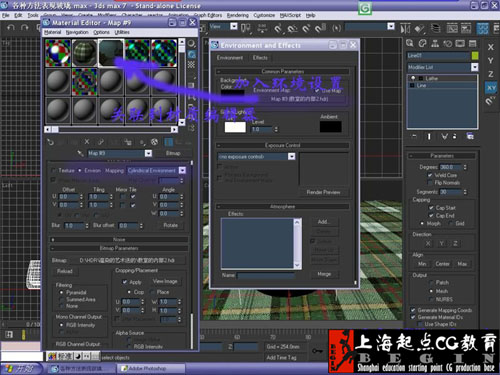Click the black Ambient color swatch
The image size is (500, 375).
pyautogui.click(x=330, y=126)
